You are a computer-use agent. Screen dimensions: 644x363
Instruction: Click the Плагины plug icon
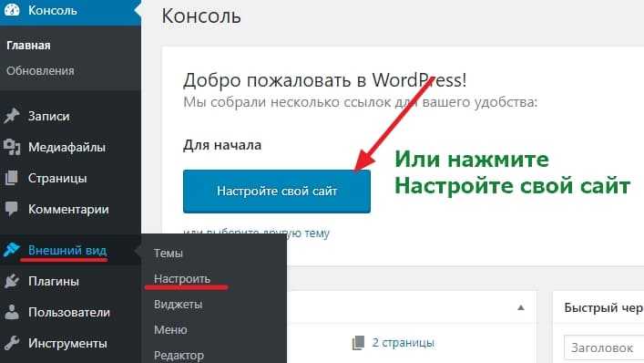(12, 281)
